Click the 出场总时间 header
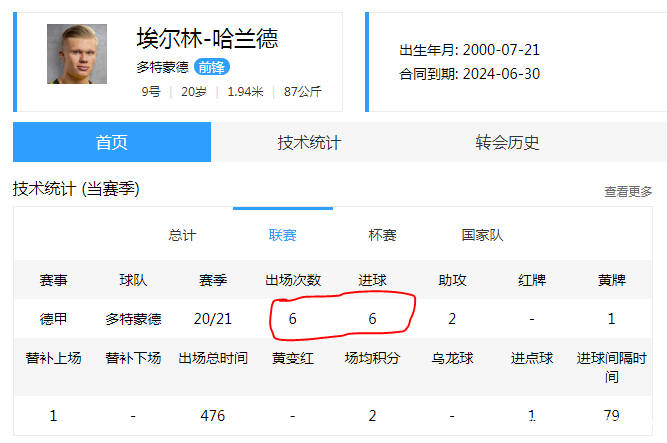 (x=213, y=358)
